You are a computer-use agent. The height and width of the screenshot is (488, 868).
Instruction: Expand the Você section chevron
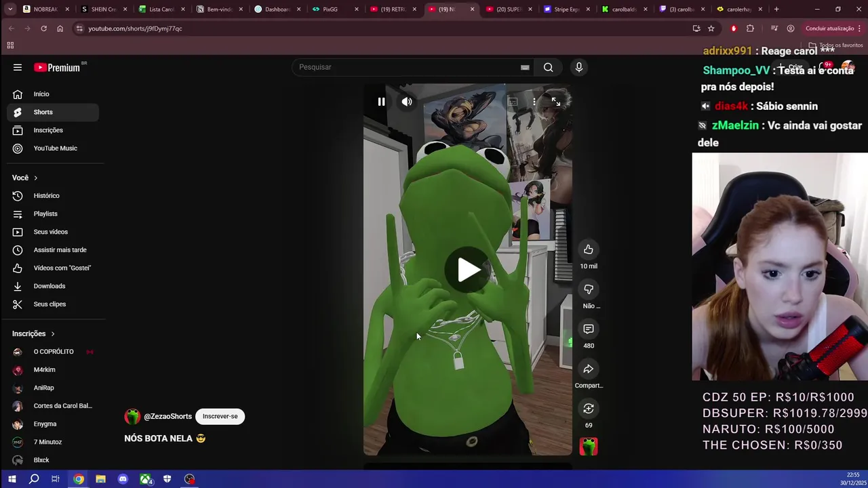click(35, 178)
